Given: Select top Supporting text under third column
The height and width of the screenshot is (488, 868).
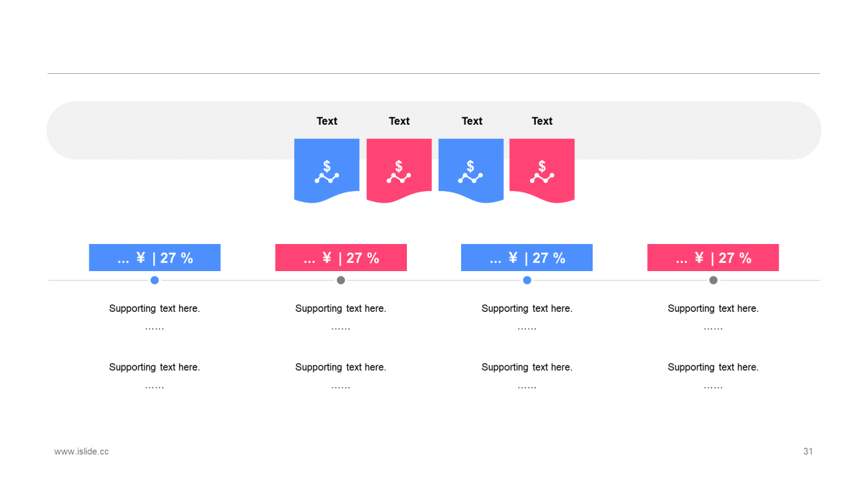Looking at the screenshot, I should [x=527, y=308].
